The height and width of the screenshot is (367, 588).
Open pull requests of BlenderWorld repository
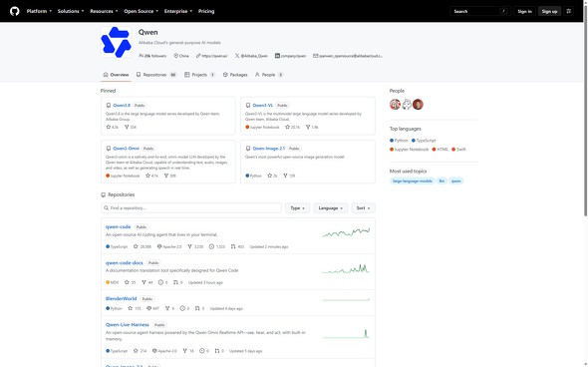click(200, 308)
